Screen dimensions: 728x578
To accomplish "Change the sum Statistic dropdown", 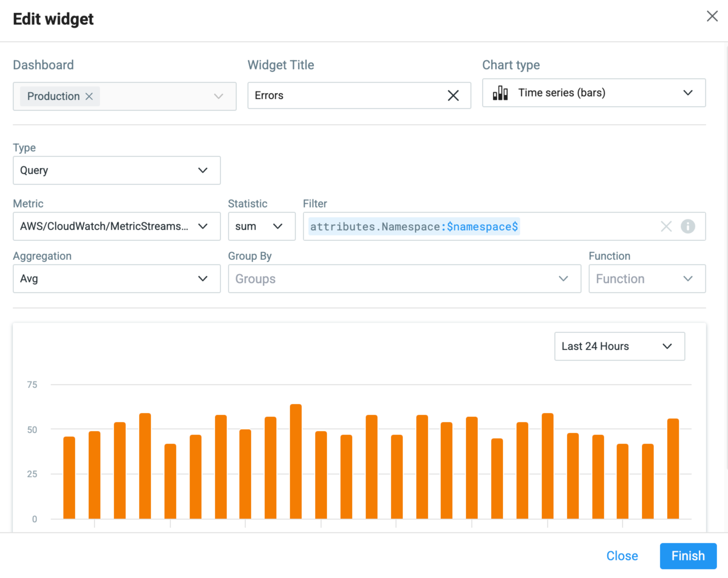I will tap(262, 226).
